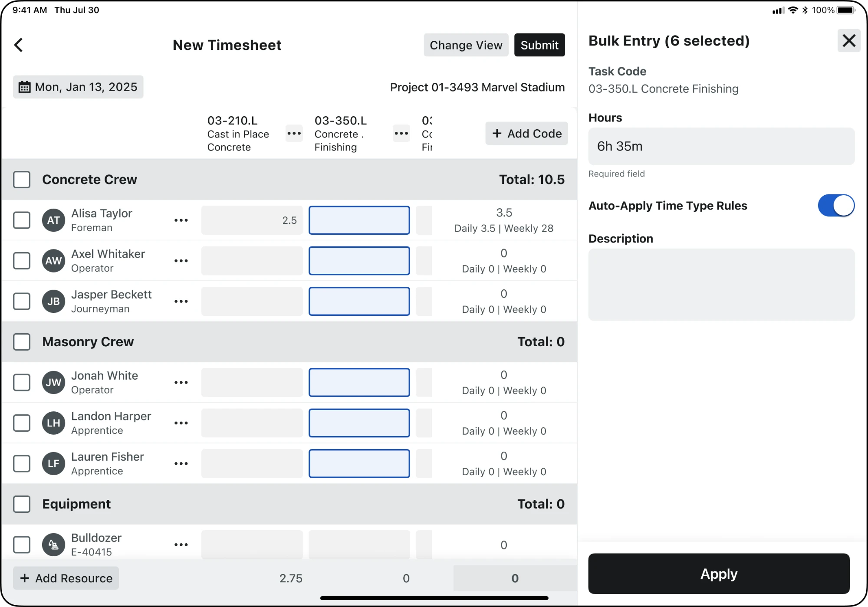This screenshot has width=868, height=607.
Task: Open the date picker Mon, Jan 13, 2025
Action: pyautogui.click(x=78, y=87)
